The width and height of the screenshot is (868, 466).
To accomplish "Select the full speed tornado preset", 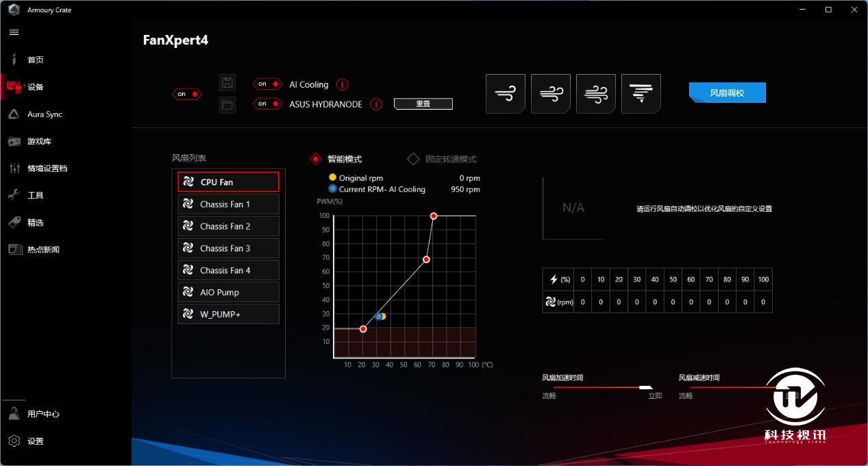I will point(641,94).
